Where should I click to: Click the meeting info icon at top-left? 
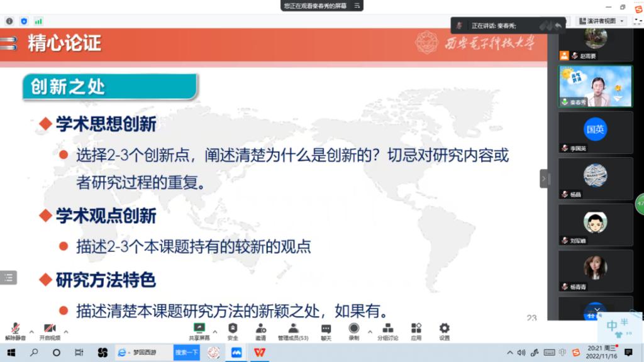[x=9, y=21]
